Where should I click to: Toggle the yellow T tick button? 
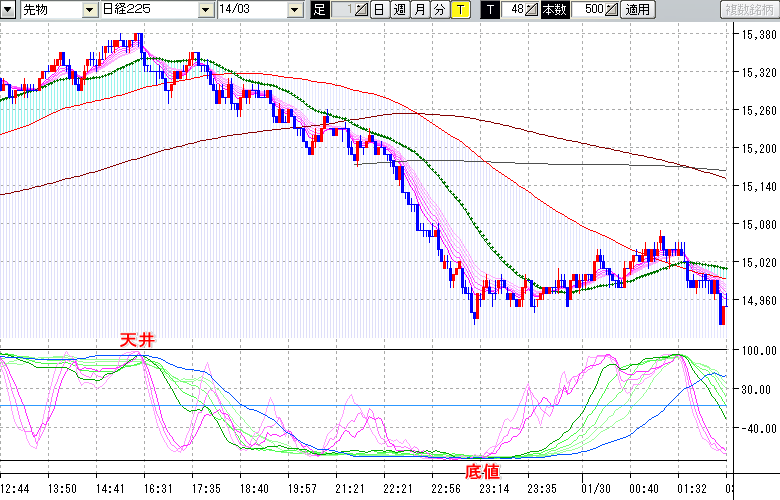459,10
